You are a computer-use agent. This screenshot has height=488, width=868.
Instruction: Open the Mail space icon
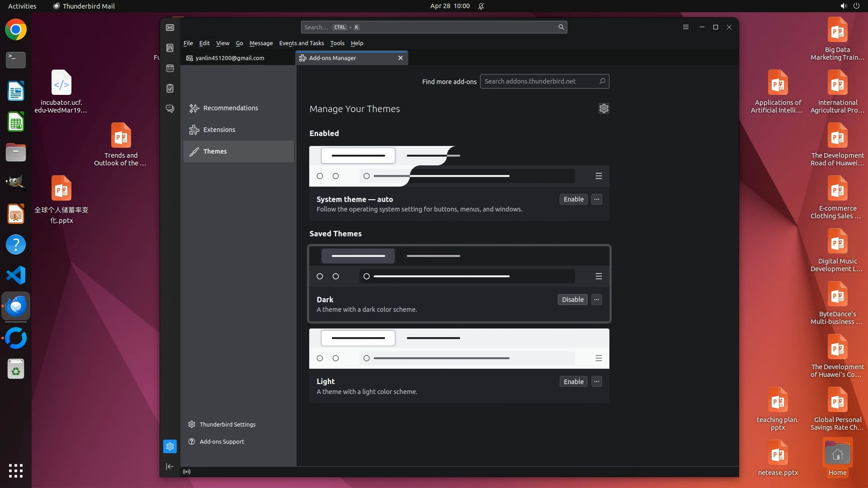coord(170,28)
